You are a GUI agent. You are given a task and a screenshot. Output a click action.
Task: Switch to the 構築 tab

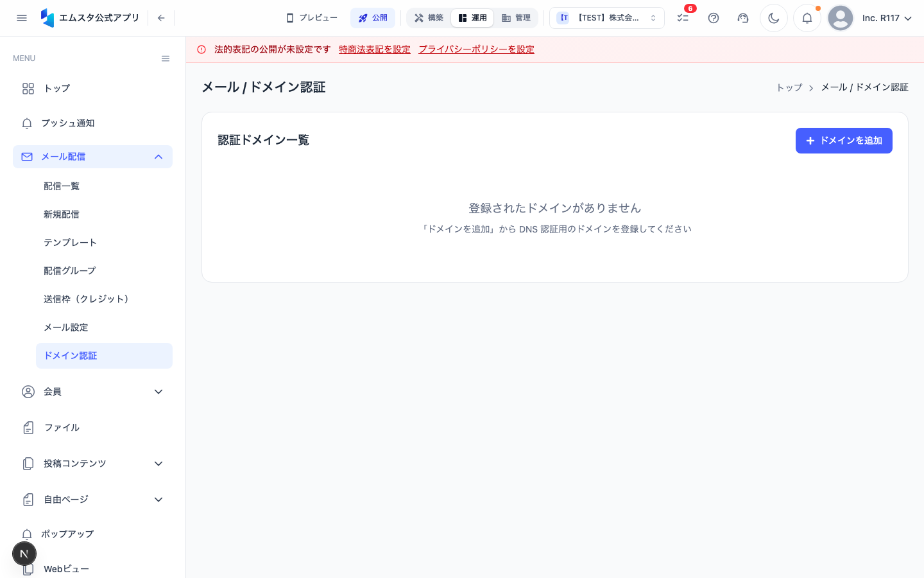[429, 18]
